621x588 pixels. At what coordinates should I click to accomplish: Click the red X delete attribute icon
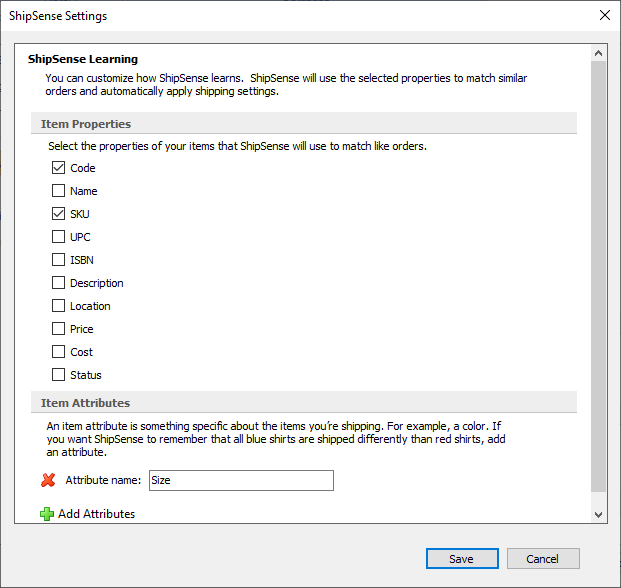(48, 480)
